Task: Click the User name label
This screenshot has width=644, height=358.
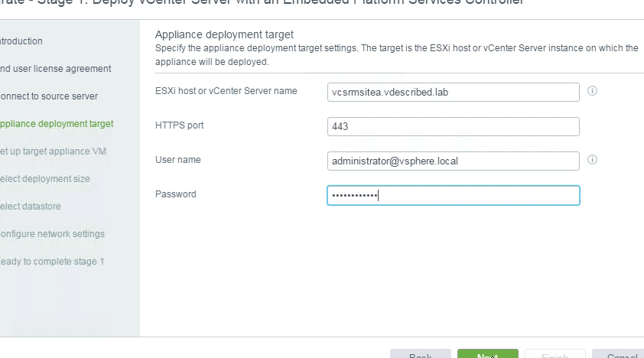Action: click(178, 160)
